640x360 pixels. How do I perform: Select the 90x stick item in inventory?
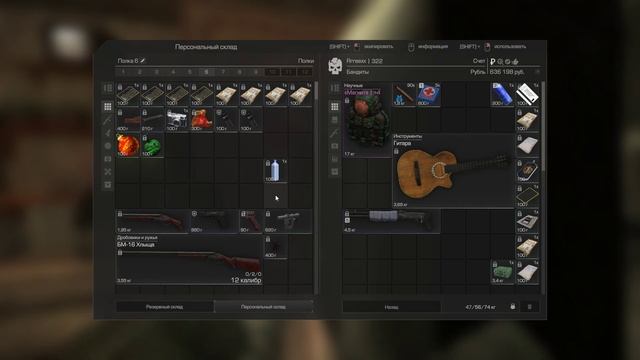point(404,95)
